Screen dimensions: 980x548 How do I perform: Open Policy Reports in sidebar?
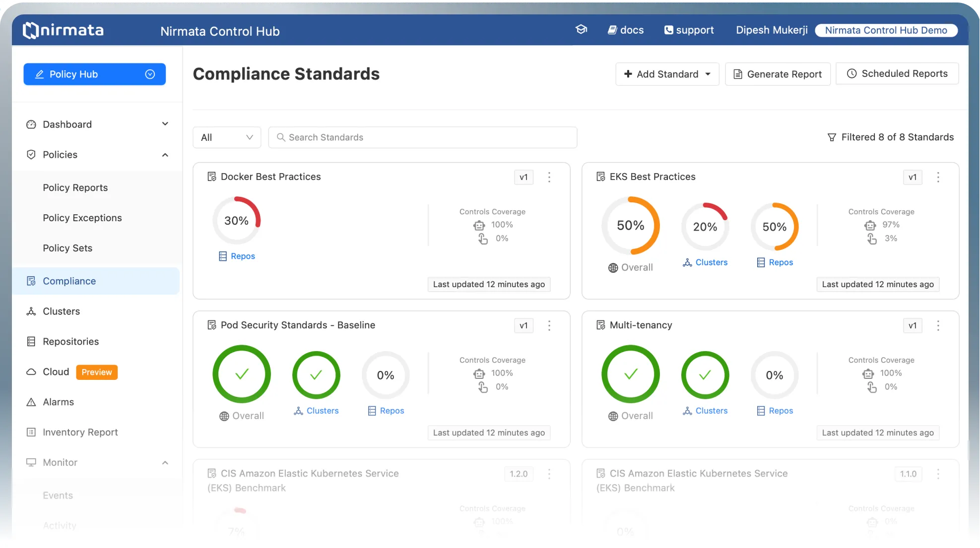click(75, 188)
